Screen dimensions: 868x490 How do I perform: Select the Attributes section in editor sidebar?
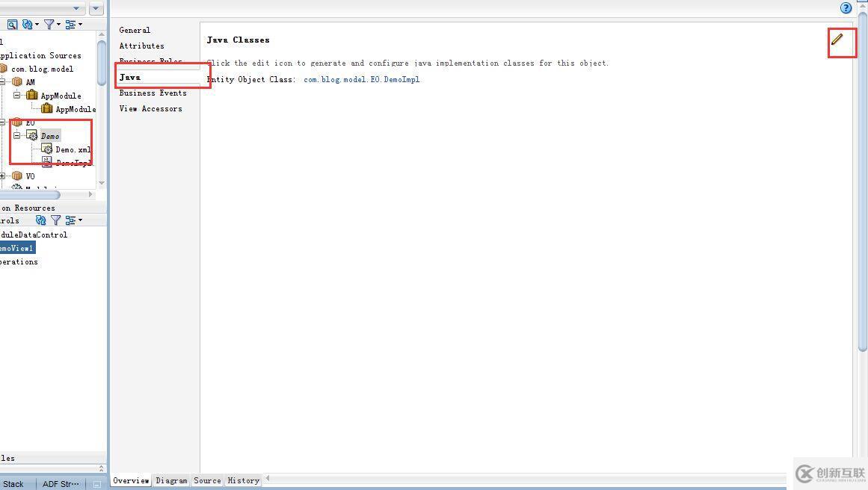point(141,46)
